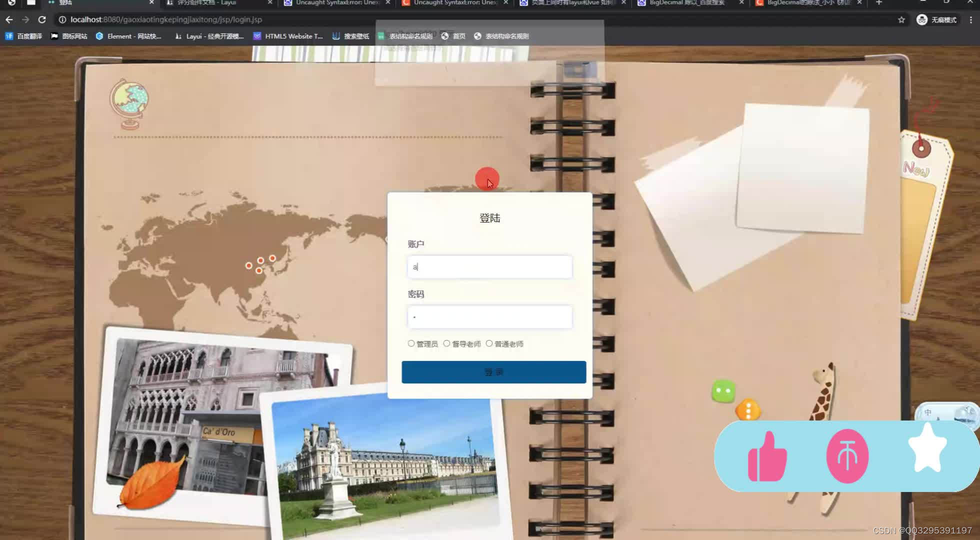Open a new browser tab
The height and width of the screenshot is (540, 980).
(x=879, y=3)
